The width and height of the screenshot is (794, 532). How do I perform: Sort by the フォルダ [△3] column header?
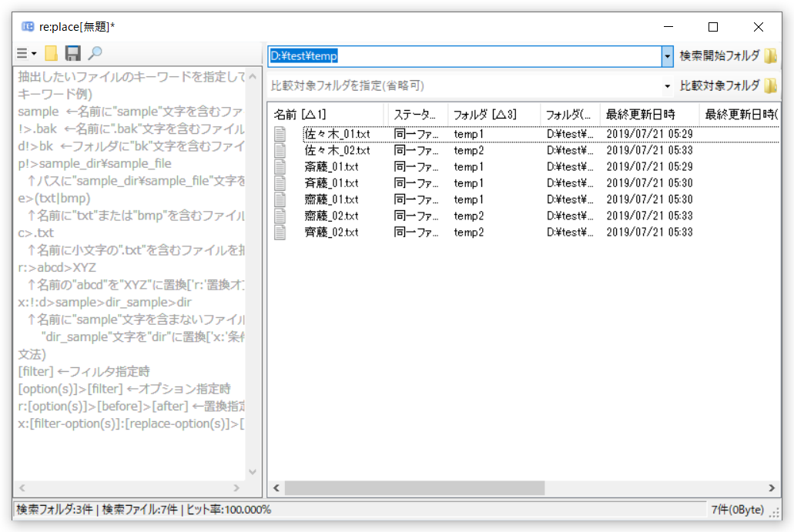(494, 115)
